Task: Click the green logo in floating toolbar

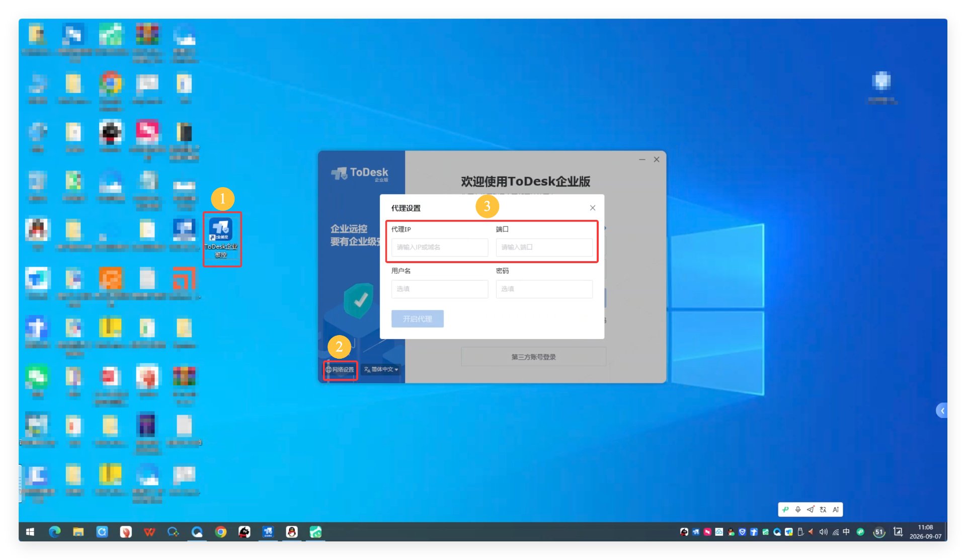Action: tap(785, 510)
